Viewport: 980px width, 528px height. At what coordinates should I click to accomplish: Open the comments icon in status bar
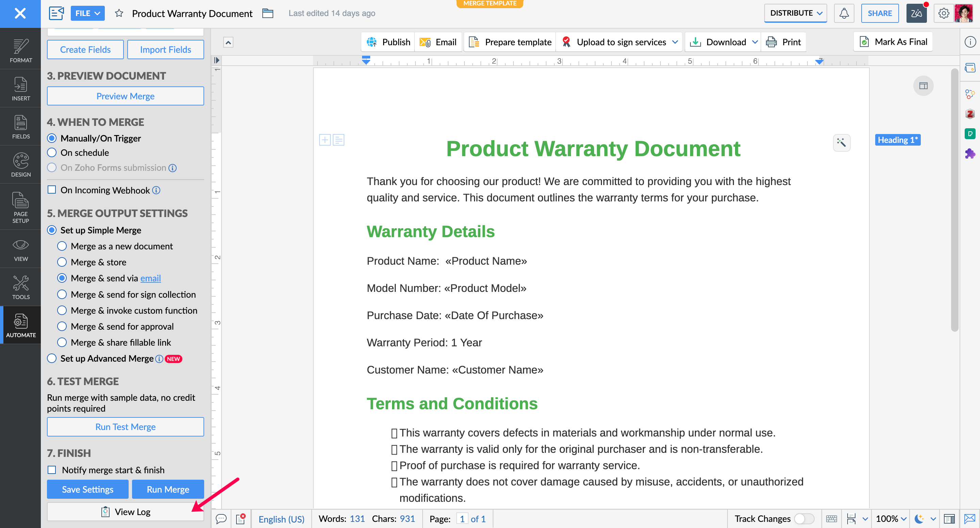(221, 518)
